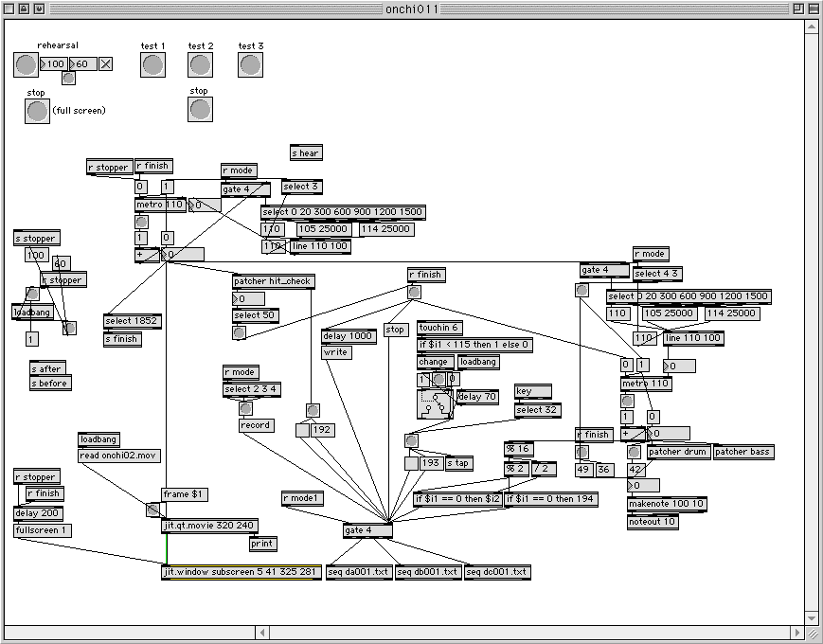Click the fullscreen 1 message box
This screenshot has width=823, height=644.
point(43,530)
